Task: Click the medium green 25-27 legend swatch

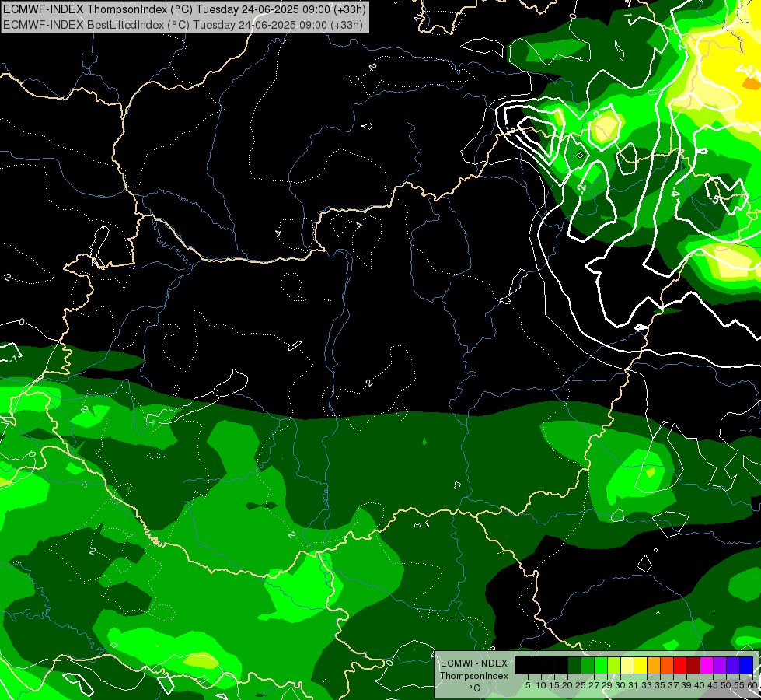Action: (588, 665)
